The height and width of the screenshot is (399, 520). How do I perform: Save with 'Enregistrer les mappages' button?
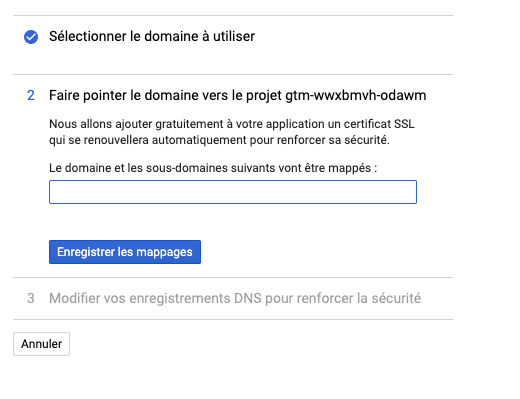click(x=125, y=252)
